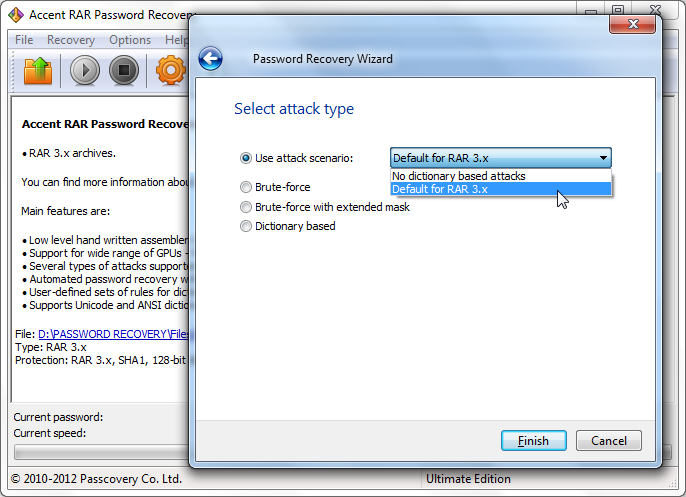
Task: Select Brute-force with extended mask option
Action: tap(246, 207)
